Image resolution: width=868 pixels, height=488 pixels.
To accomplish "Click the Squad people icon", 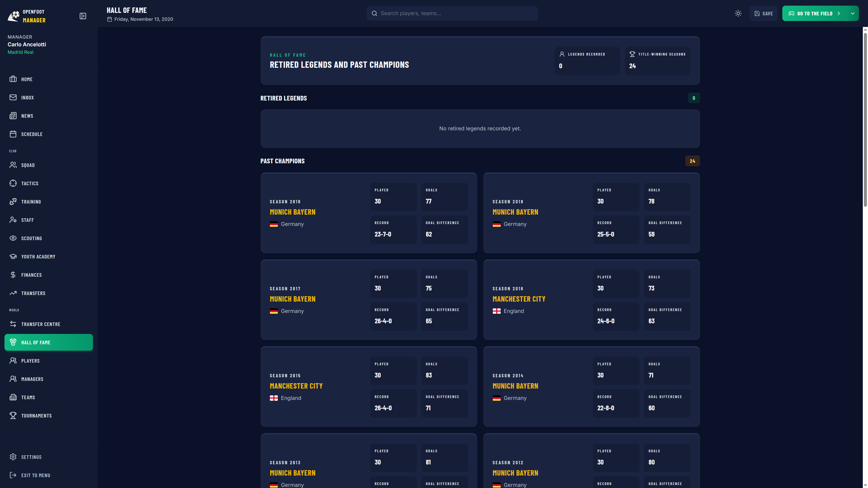I will tap(13, 165).
